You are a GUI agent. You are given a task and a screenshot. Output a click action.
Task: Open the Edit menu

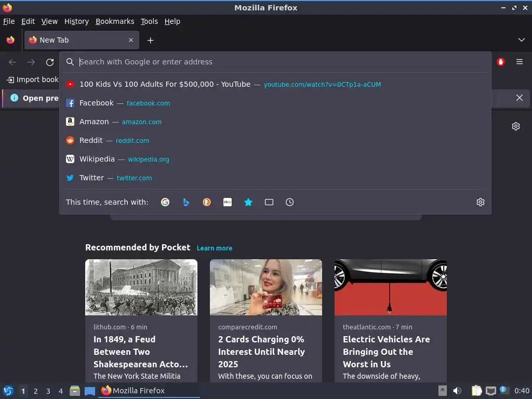28,21
